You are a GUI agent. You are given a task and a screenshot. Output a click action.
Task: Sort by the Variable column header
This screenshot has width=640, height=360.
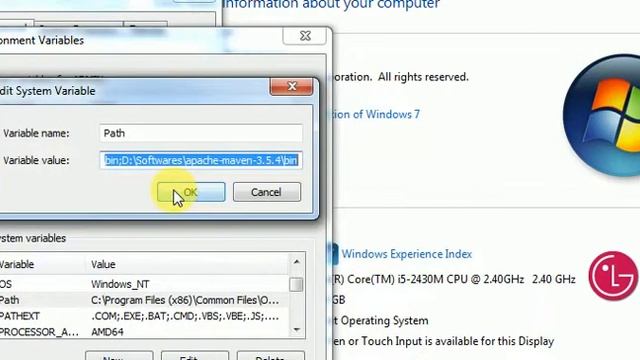click(42, 264)
